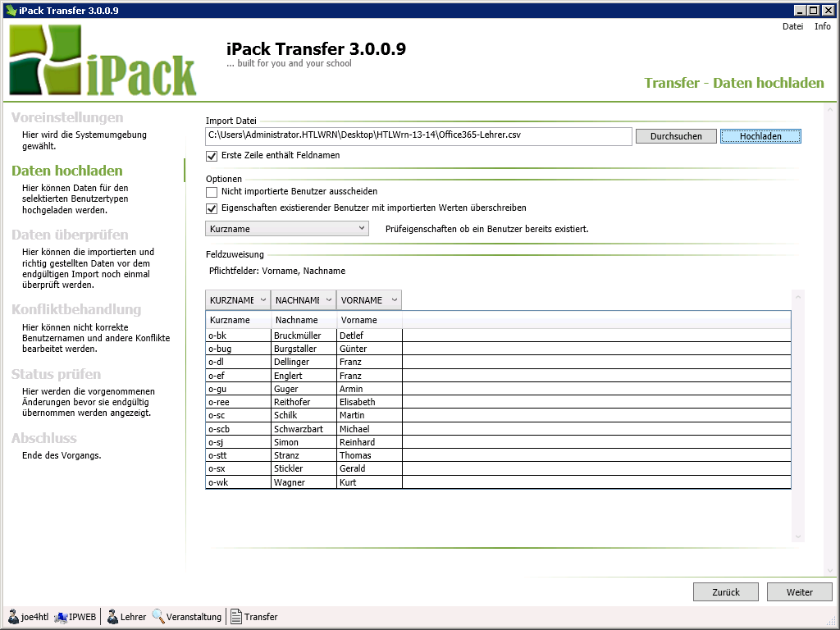
Task: Toggle 'Eigenschaften existierender Benutzer' overwrite checkbox
Action: click(x=212, y=208)
